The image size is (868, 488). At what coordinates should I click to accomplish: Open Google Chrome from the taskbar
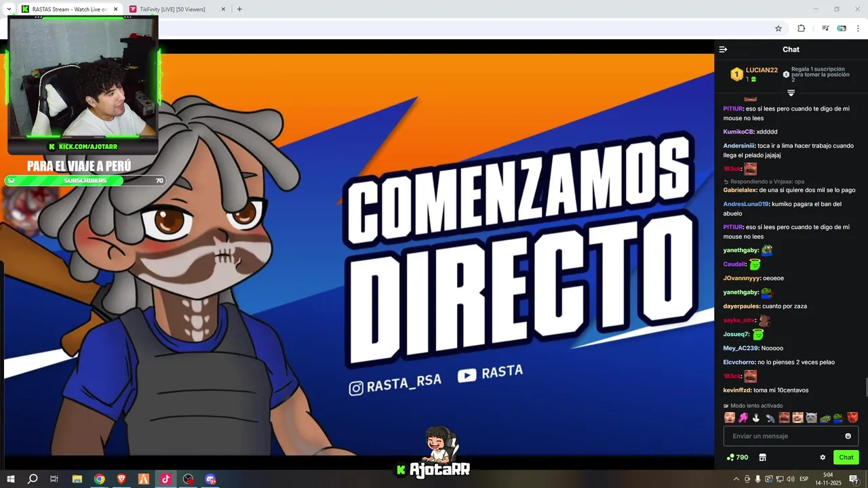click(x=99, y=479)
